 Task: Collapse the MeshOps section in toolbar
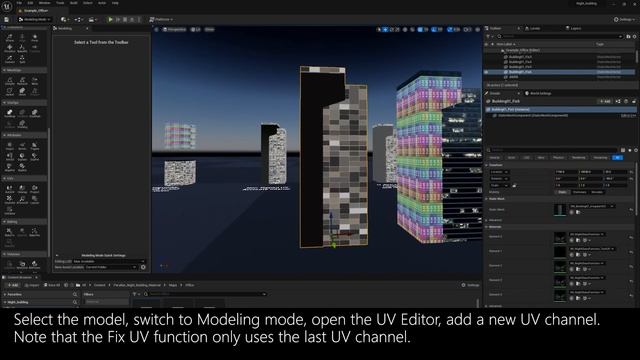pyautogui.click(x=4, y=70)
